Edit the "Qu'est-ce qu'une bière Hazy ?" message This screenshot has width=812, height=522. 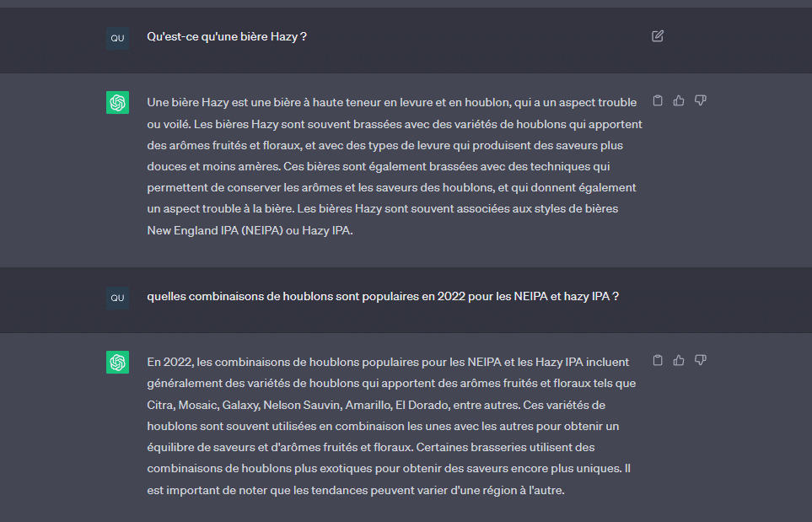pyautogui.click(x=658, y=36)
